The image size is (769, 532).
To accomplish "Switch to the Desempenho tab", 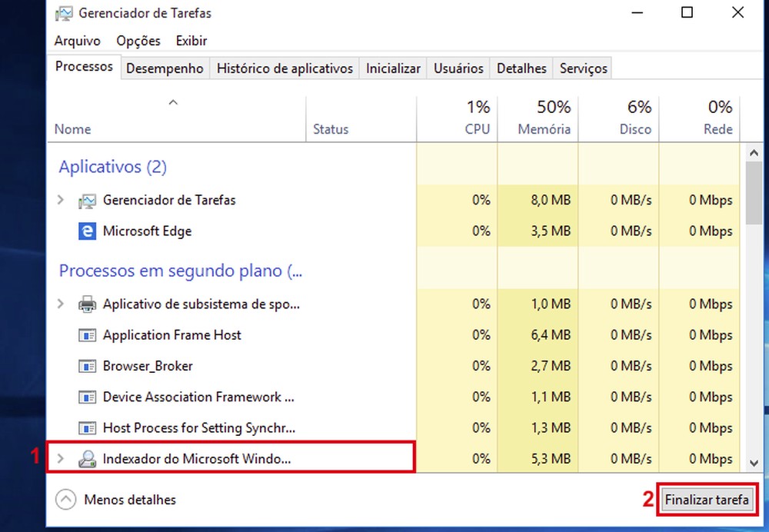I will pos(165,68).
